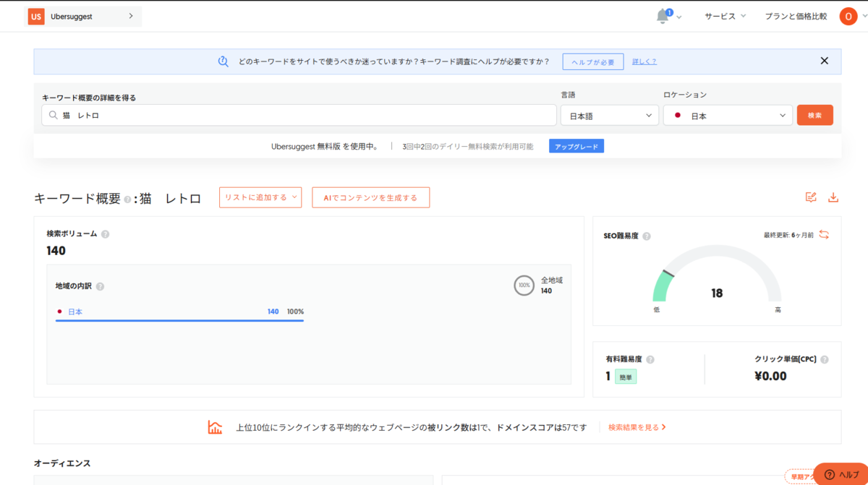868x485 pixels.
Task: Open the 検索ボリューム help tooltip icon
Action: 106,234
